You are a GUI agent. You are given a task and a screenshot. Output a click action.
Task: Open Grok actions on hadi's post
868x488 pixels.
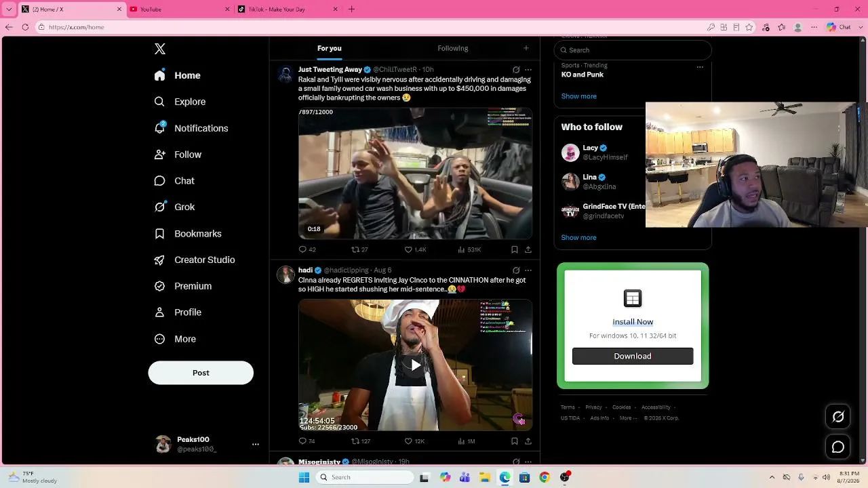pos(516,270)
